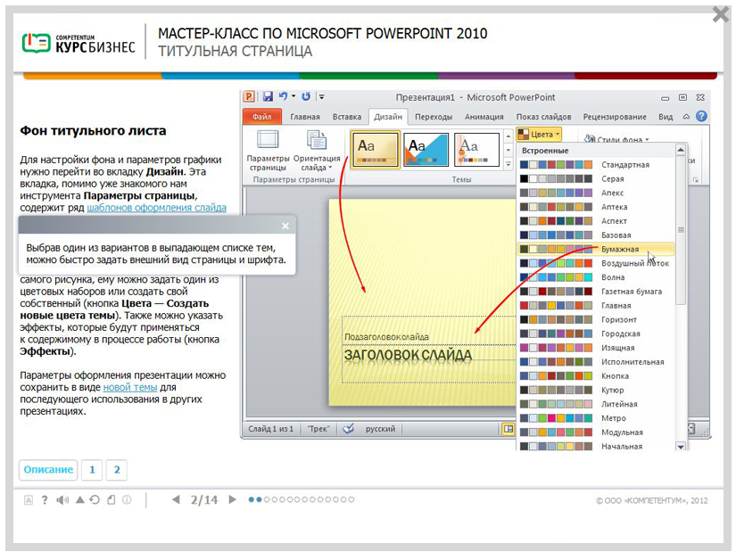Screen dimensions: 744x560
Task: Click the question mark help icon at bottom
Action: point(45,499)
